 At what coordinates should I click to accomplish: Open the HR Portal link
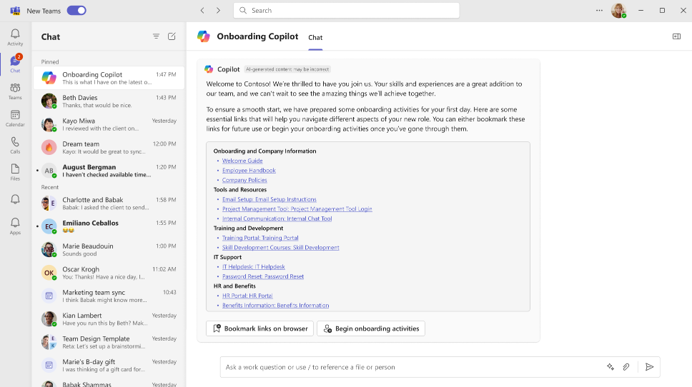[x=248, y=296]
